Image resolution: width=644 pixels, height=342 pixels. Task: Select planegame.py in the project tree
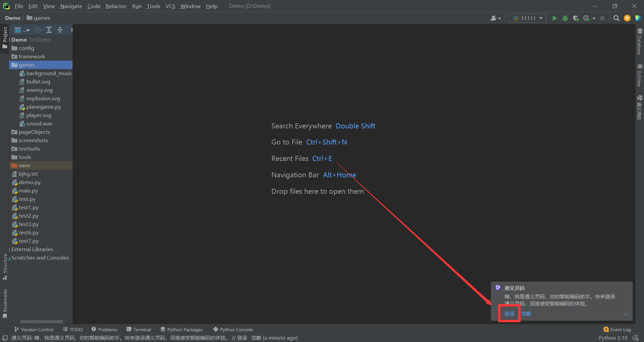pyautogui.click(x=44, y=107)
